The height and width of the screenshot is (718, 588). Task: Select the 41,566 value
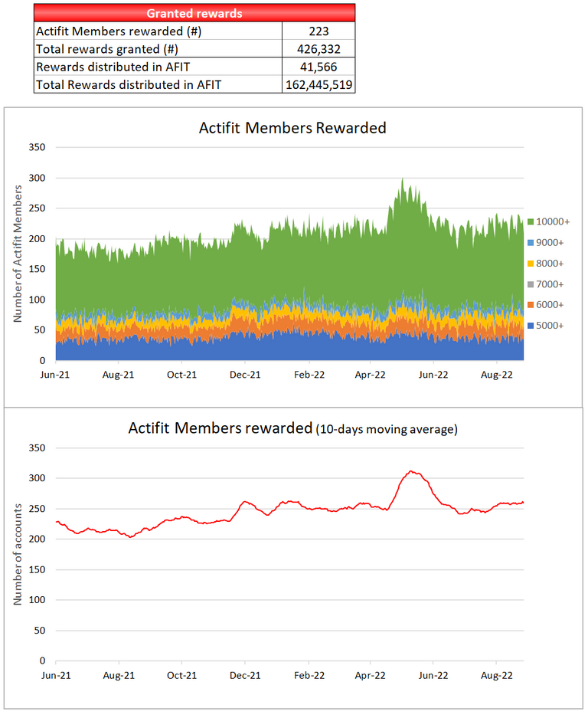(x=318, y=67)
